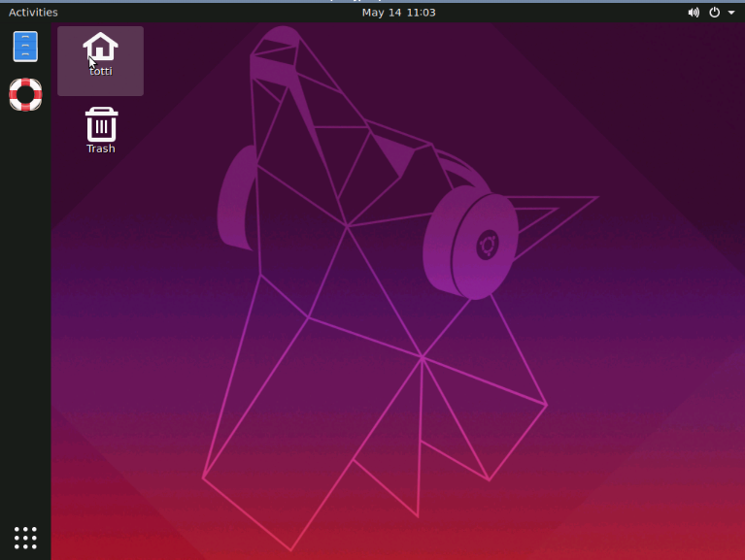Click the 'totti' label under home icon
This screenshot has height=560, width=745.
click(x=101, y=71)
